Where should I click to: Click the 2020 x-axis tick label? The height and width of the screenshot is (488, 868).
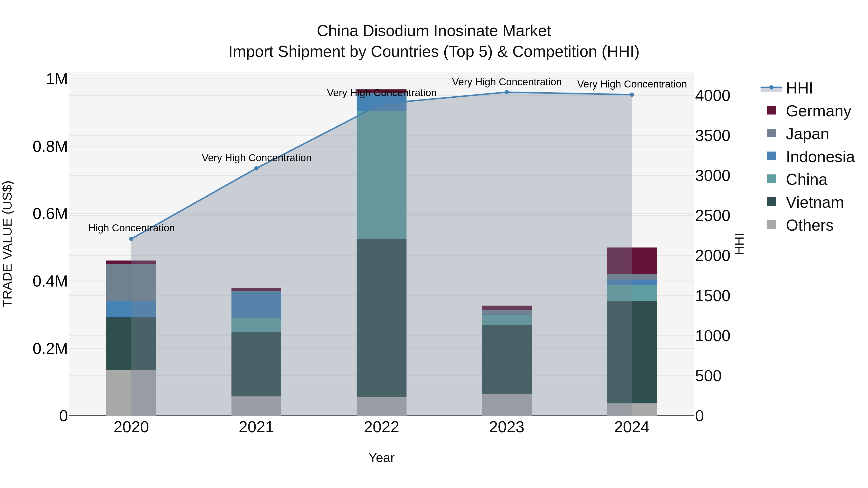coord(131,427)
